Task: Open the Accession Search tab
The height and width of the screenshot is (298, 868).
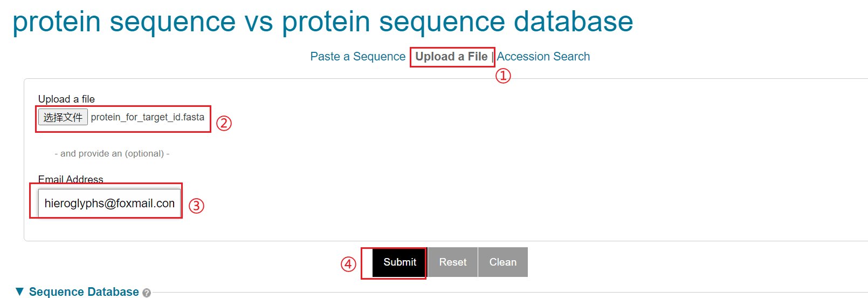Action: 543,57
